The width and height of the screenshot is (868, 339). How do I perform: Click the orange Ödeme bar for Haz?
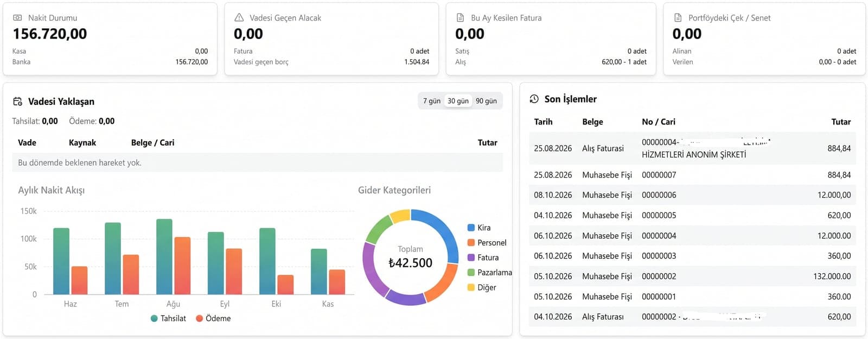coord(79,280)
